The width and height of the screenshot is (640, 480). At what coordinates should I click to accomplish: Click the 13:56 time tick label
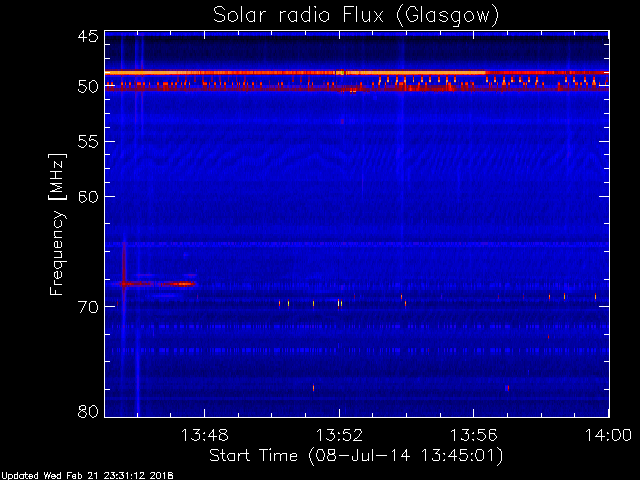tap(473, 436)
